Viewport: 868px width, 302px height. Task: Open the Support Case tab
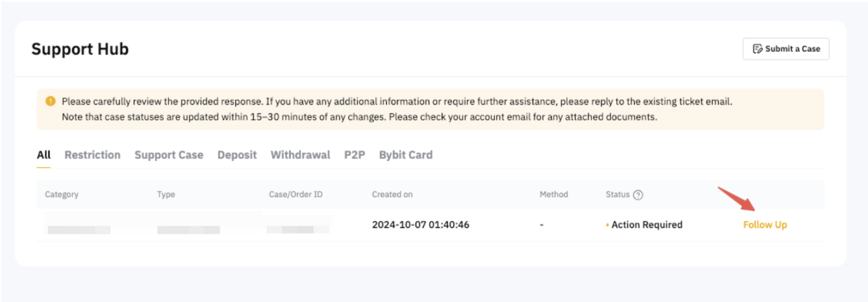pos(169,155)
